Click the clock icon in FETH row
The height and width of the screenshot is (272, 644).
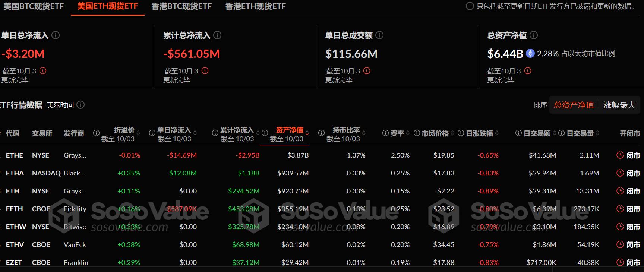click(x=620, y=209)
